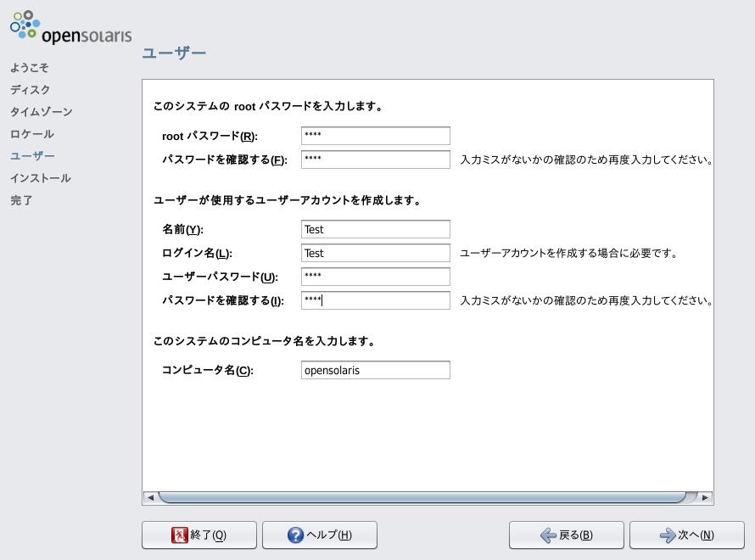
Task: Click the next arrow icon
Action: coord(668,535)
